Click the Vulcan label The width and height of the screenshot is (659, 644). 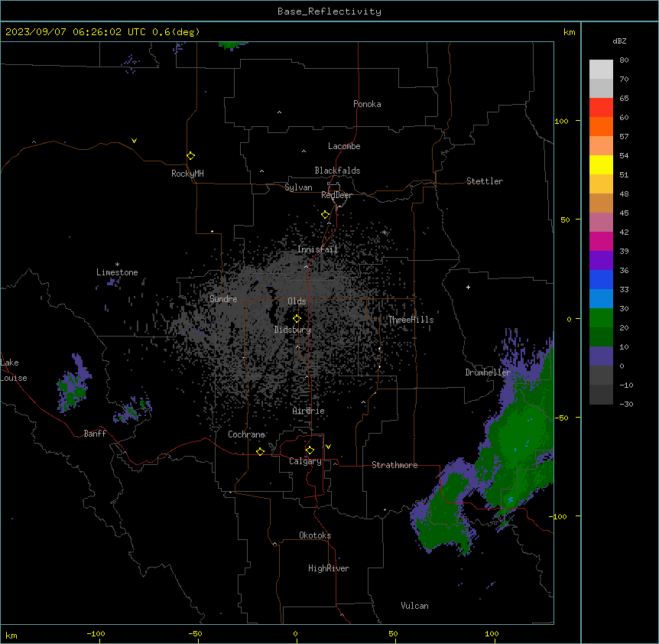point(414,606)
